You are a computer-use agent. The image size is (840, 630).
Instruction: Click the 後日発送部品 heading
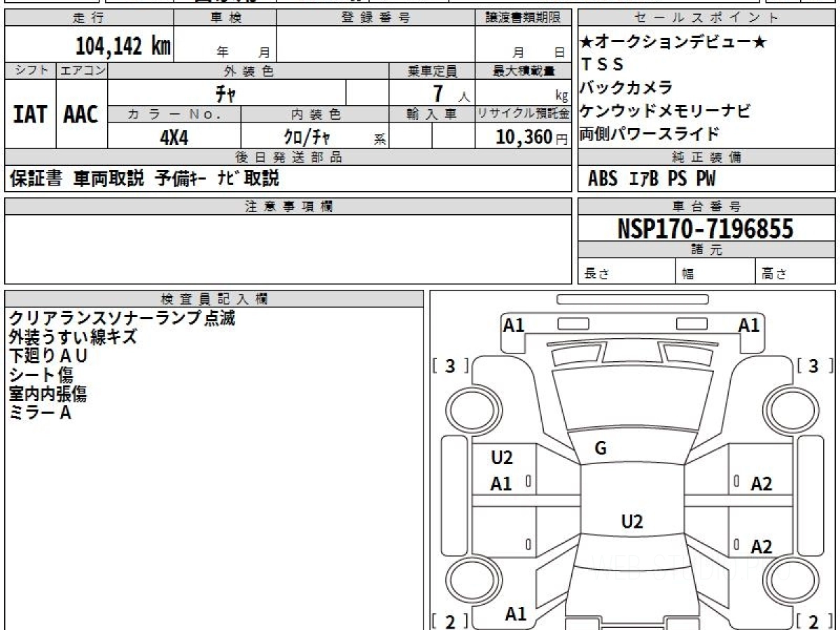(288, 157)
